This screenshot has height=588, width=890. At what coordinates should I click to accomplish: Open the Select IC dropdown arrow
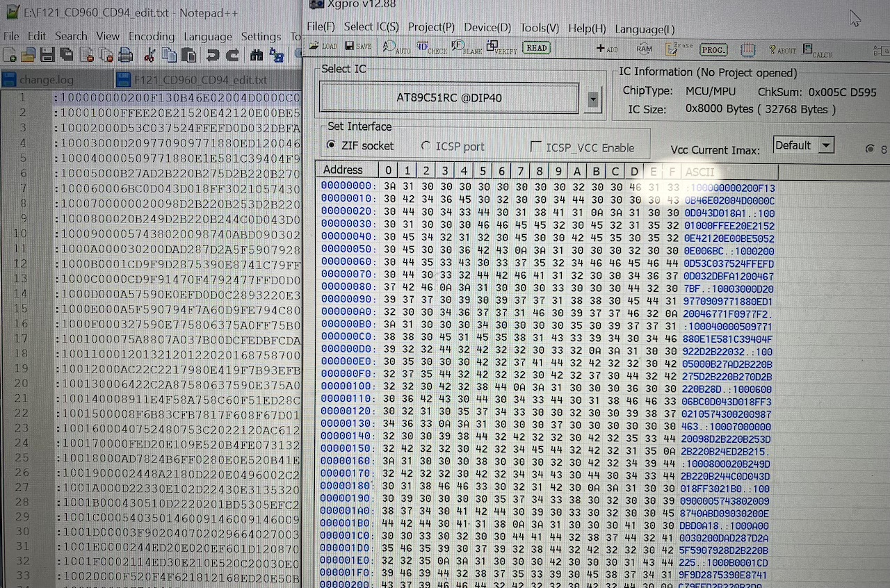point(592,99)
